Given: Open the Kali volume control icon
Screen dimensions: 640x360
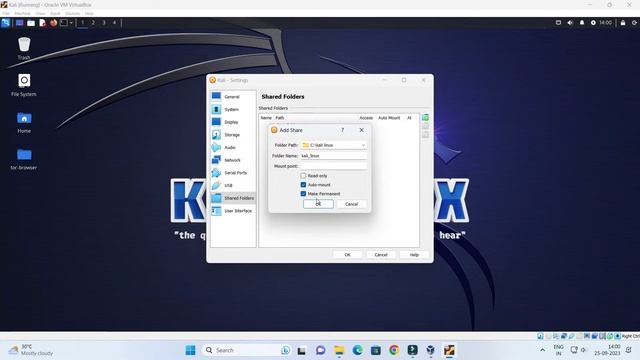Looking at the screenshot, I should 570,23.
